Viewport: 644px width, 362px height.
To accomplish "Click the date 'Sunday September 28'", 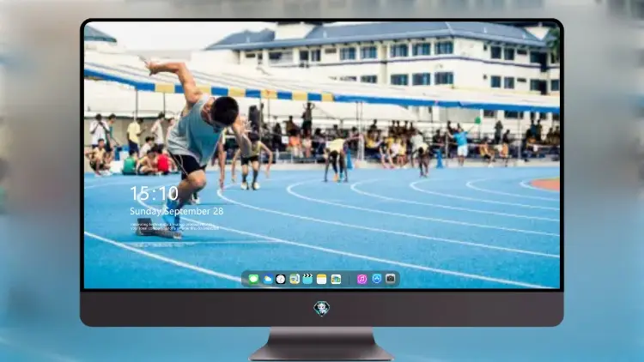I will tap(177, 211).
